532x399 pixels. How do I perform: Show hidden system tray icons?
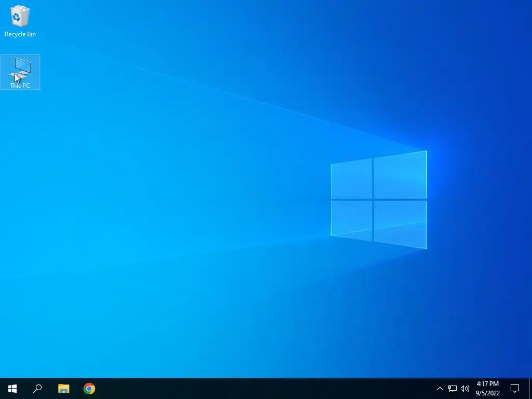coord(440,389)
